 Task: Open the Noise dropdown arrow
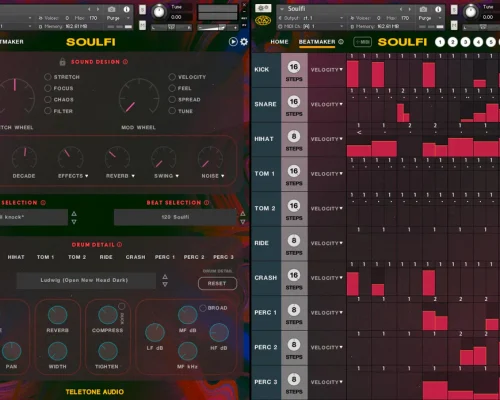(223, 176)
